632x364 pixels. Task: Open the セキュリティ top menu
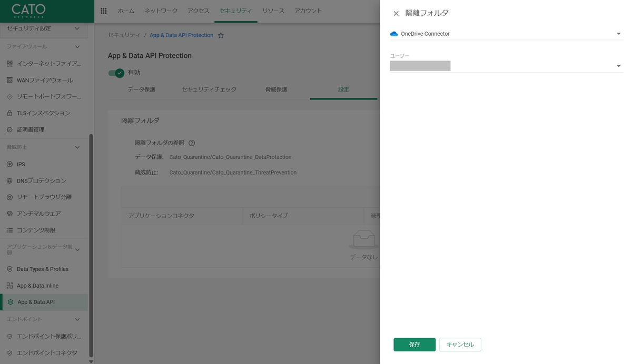coord(235,11)
